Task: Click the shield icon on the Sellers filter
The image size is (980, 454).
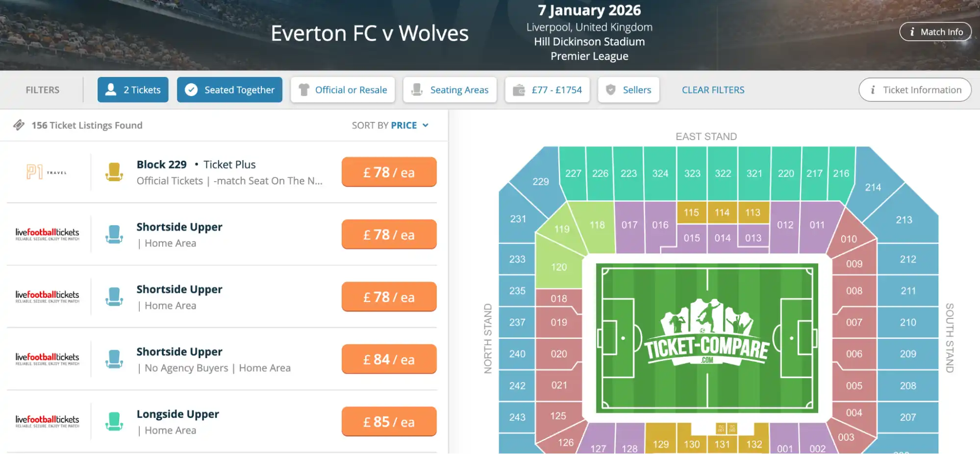Action: [x=610, y=90]
